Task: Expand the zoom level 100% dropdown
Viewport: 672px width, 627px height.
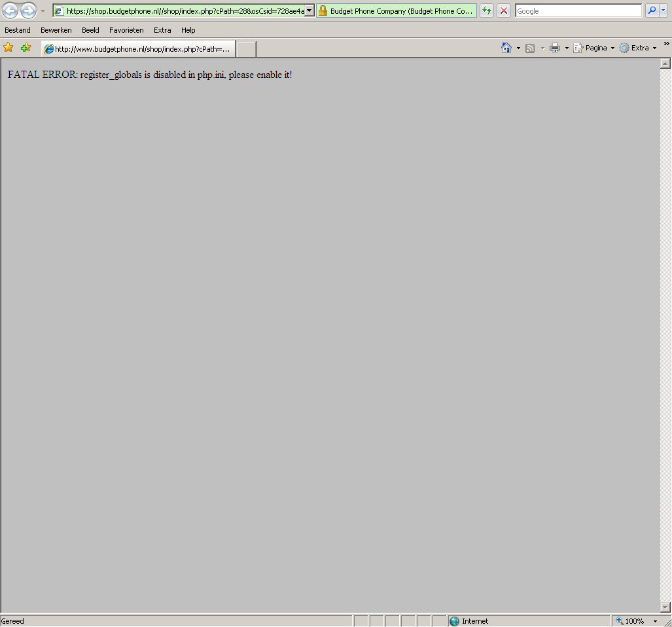Action: coord(655,621)
